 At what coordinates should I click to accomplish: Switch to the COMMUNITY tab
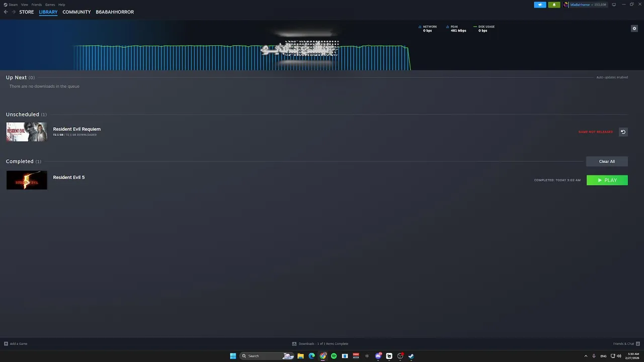pos(76,12)
